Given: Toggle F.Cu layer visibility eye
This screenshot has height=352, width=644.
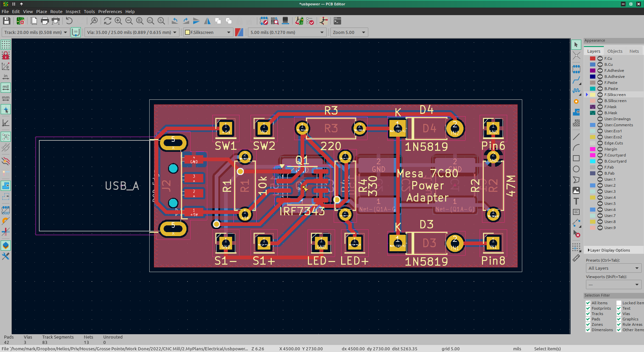Looking at the screenshot, I should [x=600, y=58].
